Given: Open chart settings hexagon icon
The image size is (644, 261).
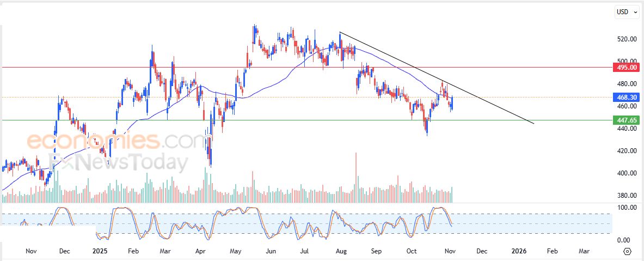Looking at the screenshot, I should [627, 251].
